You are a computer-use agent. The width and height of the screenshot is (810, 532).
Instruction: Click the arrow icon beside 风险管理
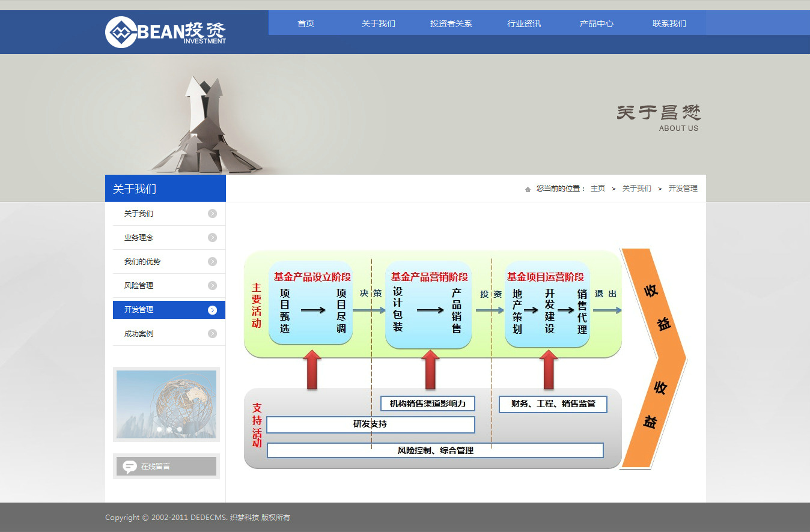coord(212,286)
